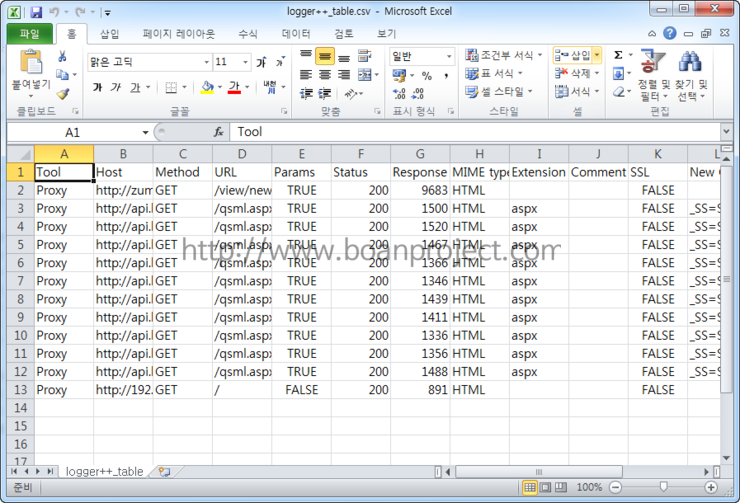Open 조건부 서식 conditional formatting menu

pos(504,55)
